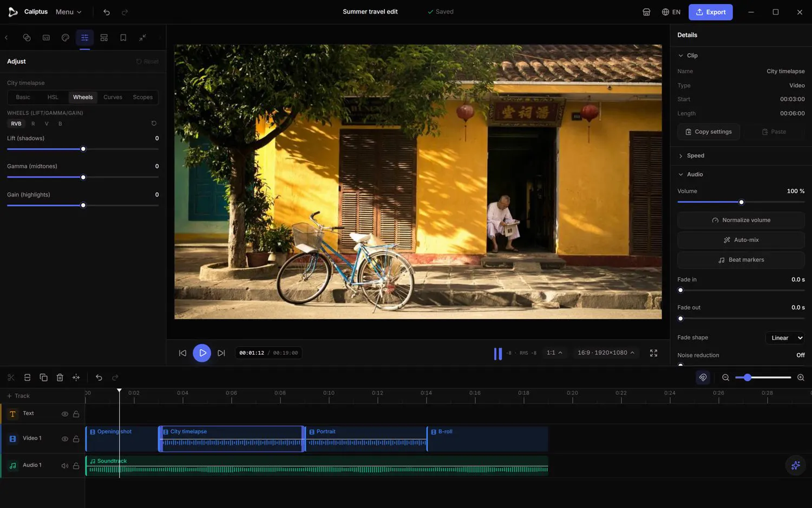Click Copy settings button
812x508 pixels.
pos(709,132)
